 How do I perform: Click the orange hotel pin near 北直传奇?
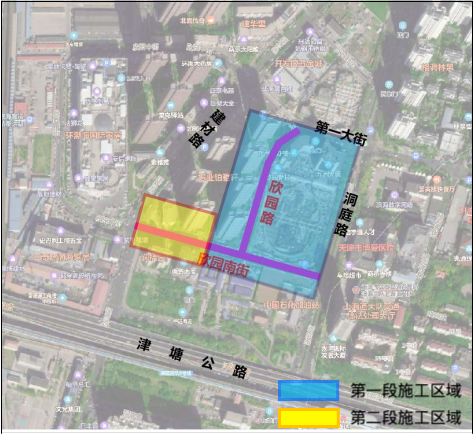point(211,20)
